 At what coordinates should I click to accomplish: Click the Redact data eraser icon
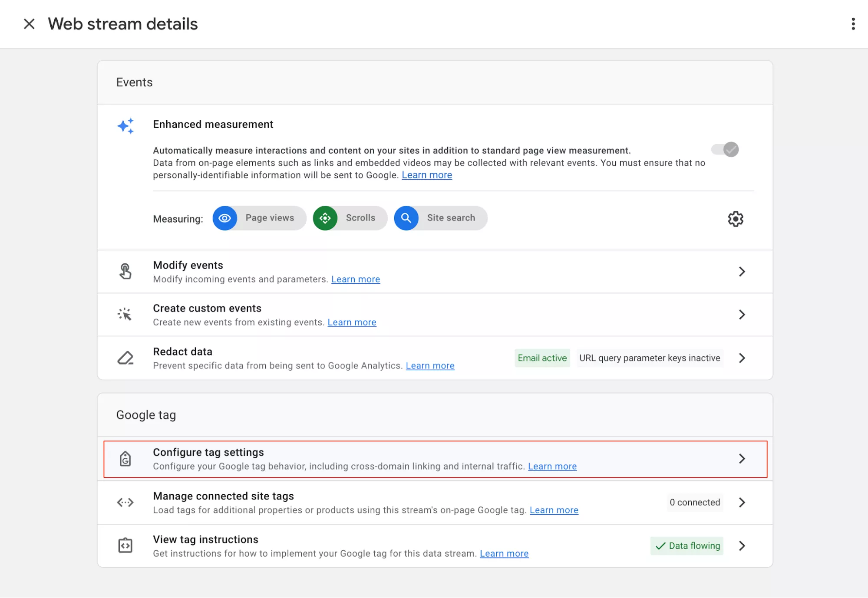coord(125,358)
